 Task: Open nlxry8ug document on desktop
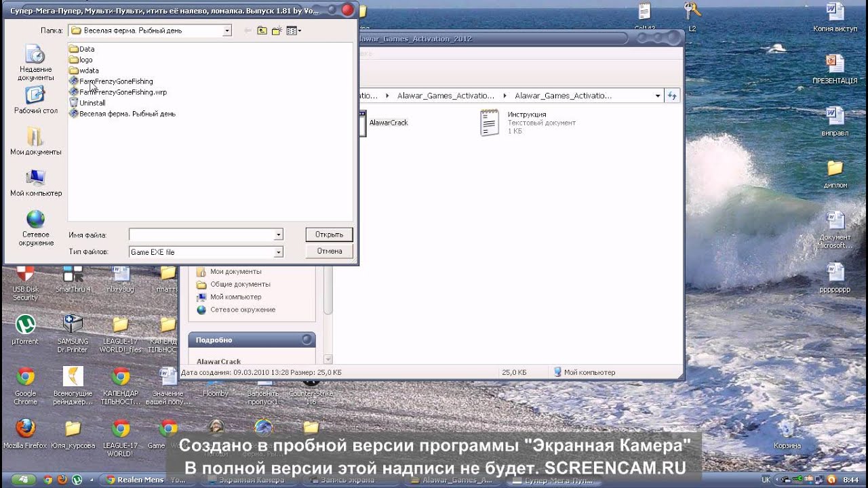(121, 279)
